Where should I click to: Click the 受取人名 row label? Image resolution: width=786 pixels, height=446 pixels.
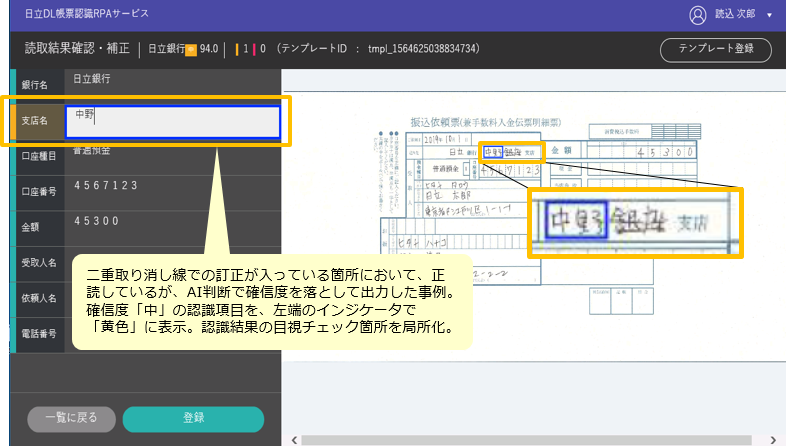point(35,263)
